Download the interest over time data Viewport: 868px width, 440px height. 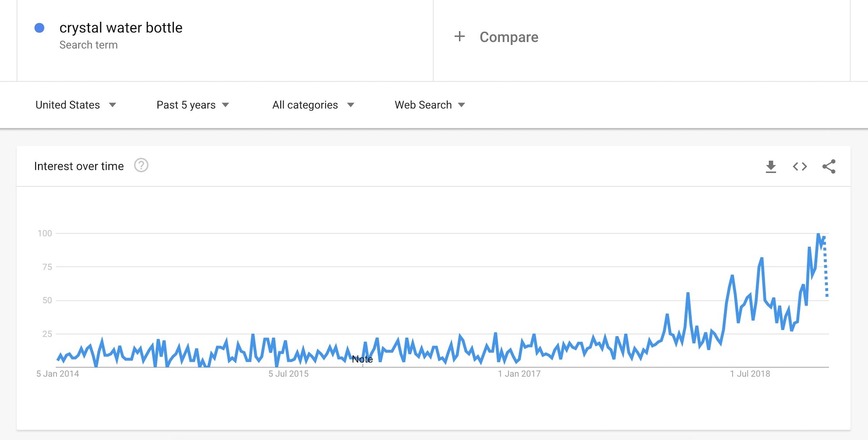tap(770, 166)
